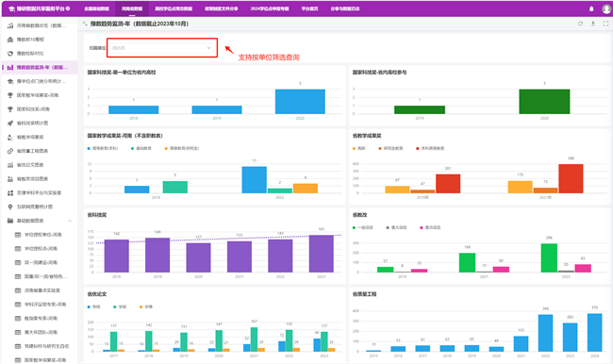Open the 高校学位点常态数据 tab
Image resolution: width=613 pixels, height=364 pixels.
click(174, 8)
